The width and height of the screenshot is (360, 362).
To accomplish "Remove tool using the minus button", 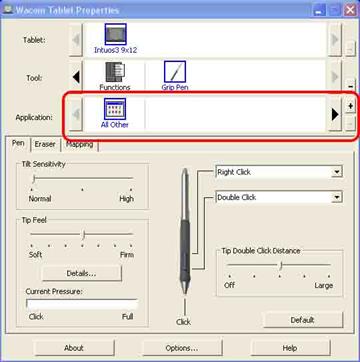I will click(x=350, y=85).
